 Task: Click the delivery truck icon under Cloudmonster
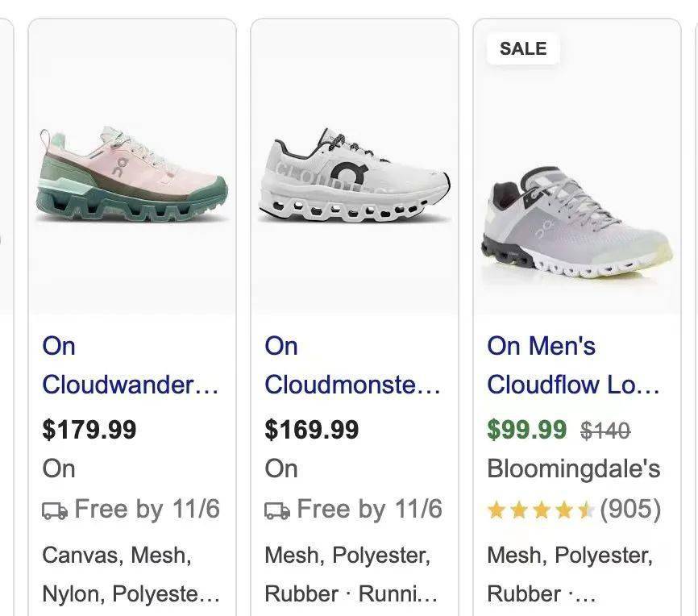pos(276,510)
